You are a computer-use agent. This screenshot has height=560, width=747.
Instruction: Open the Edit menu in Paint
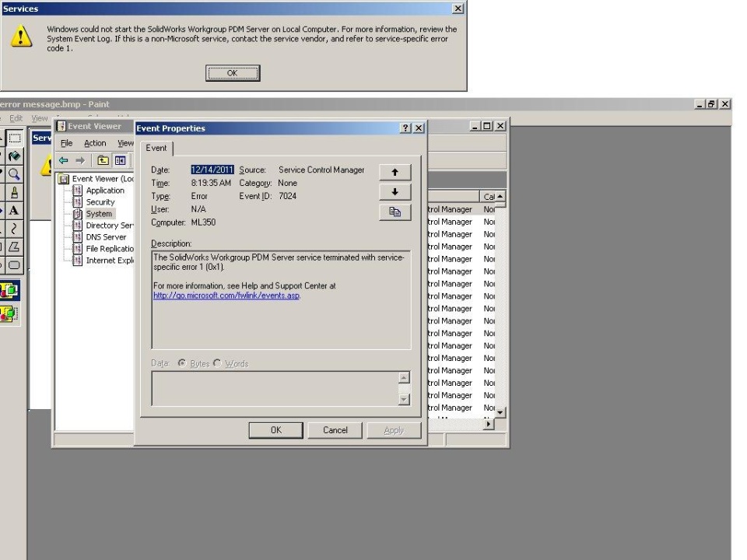tap(16, 118)
